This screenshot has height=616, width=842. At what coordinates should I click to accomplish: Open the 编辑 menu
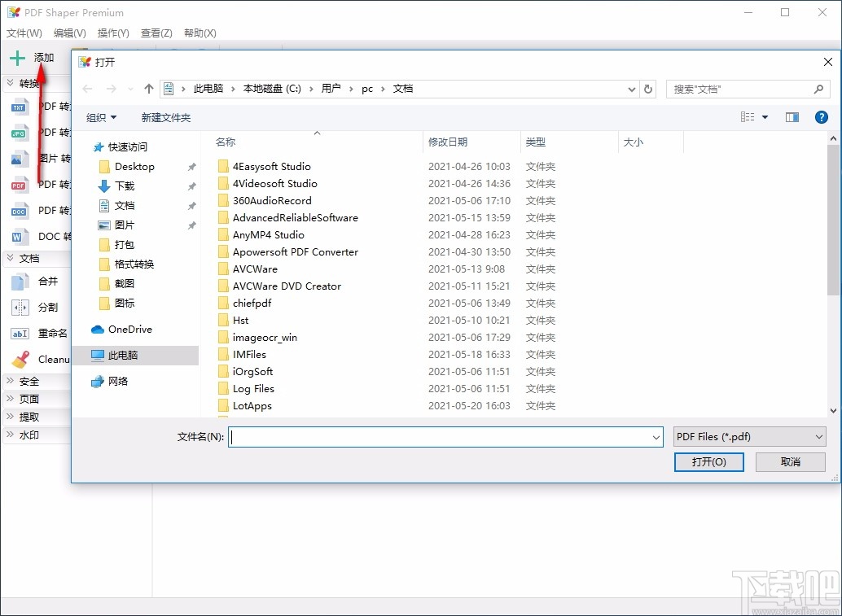(69, 33)
